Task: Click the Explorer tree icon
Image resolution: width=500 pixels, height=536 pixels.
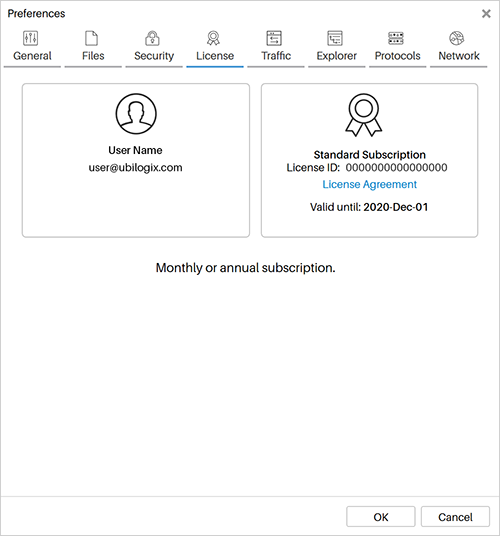Action: (335, 38)
